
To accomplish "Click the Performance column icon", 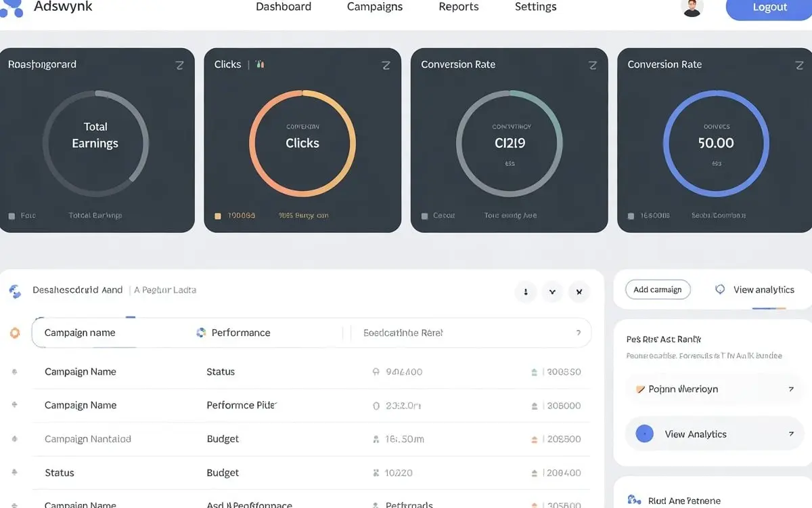I will coord(201,333).
